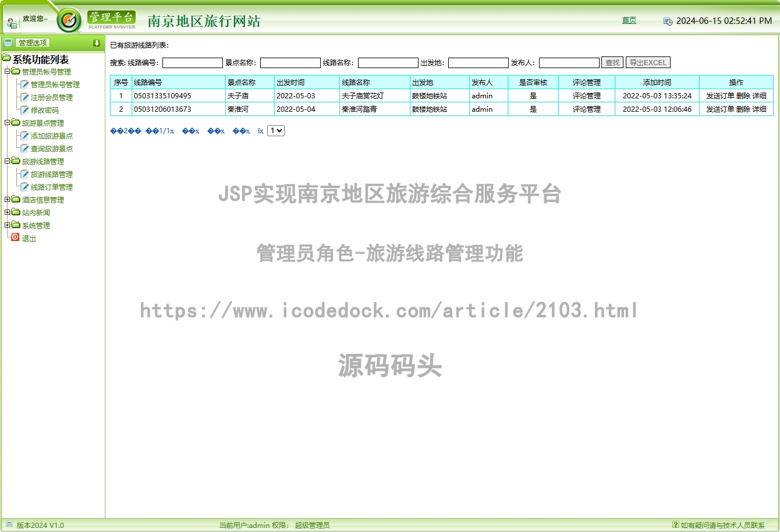Open 评论管理 for route 05031335109495

pos(586,95)
